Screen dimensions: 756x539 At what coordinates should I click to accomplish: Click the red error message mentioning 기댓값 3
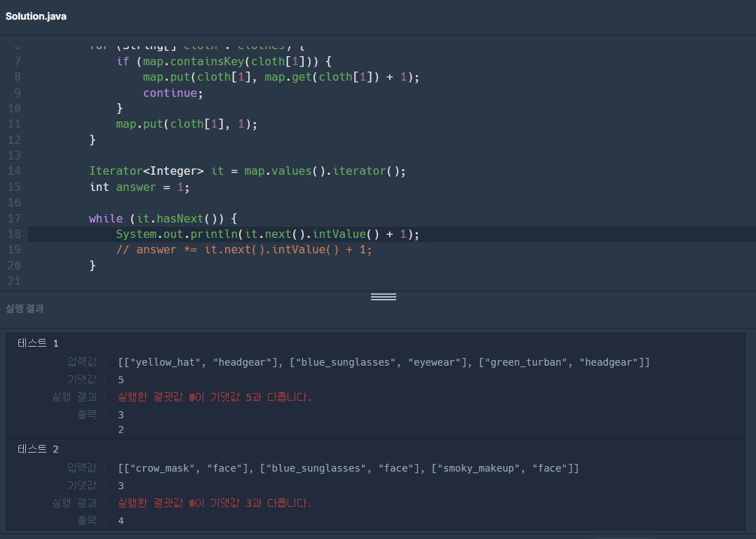pyautogui.click(x=215, y=503)
